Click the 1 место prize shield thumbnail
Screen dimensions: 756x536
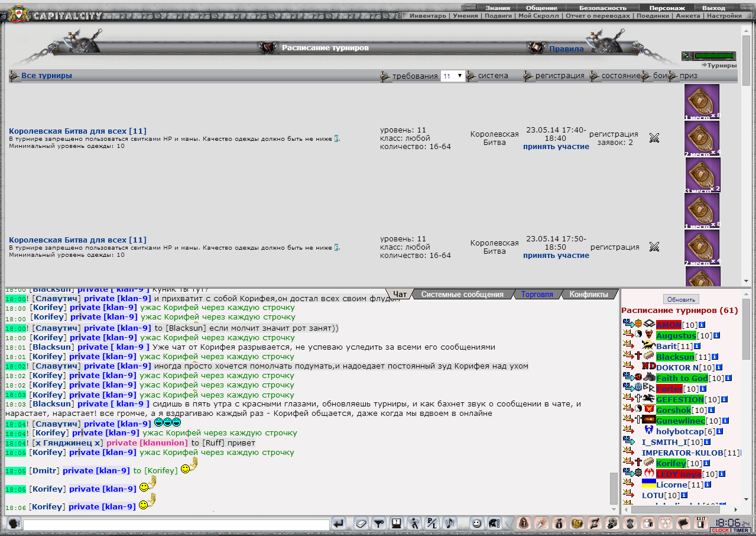[702, 102]
